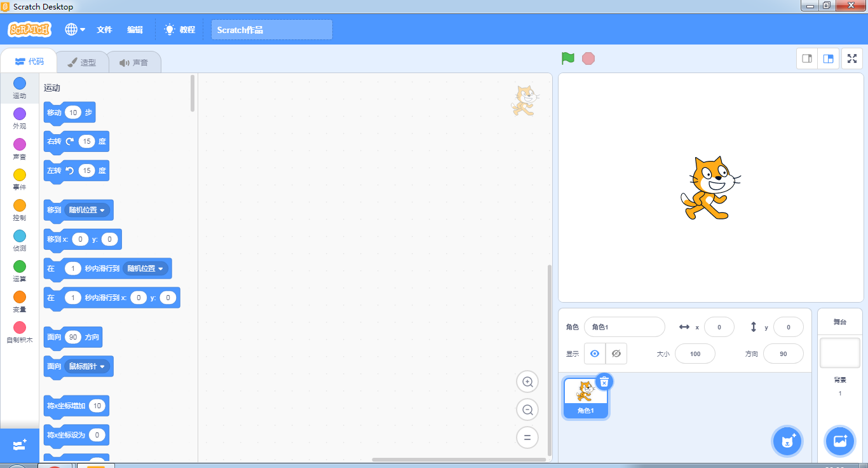Enter fullscreen stage mode
The image size is (868, 468).
[x=852, y=58]
